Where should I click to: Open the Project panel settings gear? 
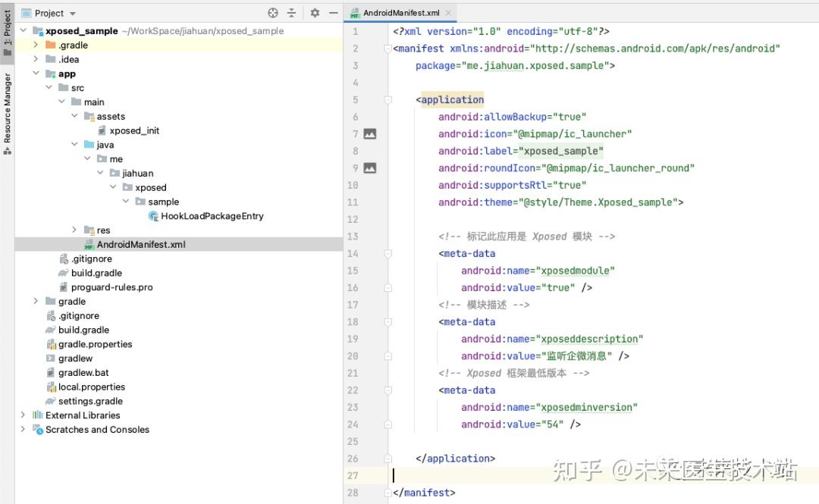314,13
